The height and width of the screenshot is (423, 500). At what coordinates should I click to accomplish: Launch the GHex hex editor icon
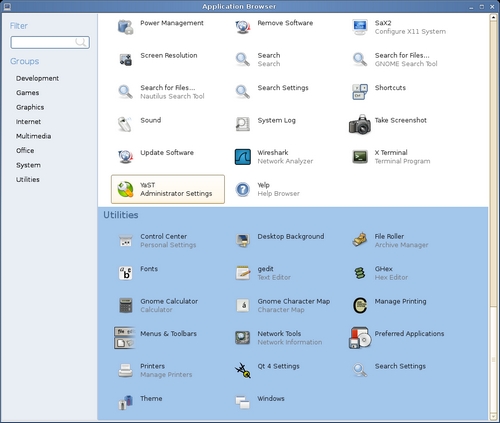pyautogui.click(x=360, y=273)
